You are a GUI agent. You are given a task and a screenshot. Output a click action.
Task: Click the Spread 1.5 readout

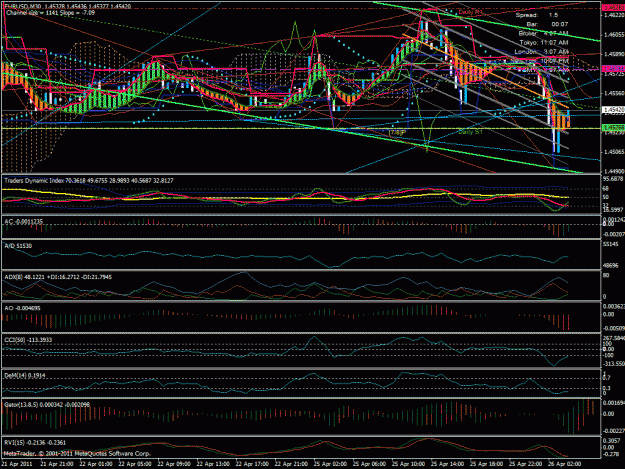click(x=537, y=15)
